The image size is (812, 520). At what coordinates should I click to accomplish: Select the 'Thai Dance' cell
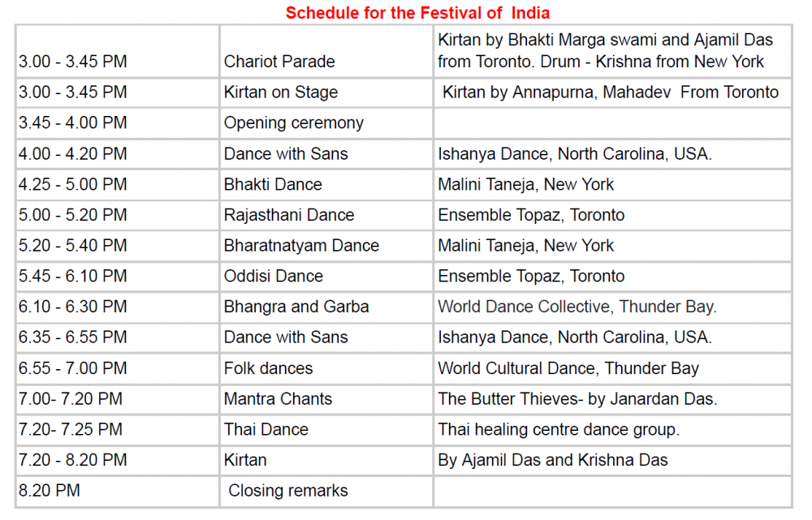pos(326,429)
